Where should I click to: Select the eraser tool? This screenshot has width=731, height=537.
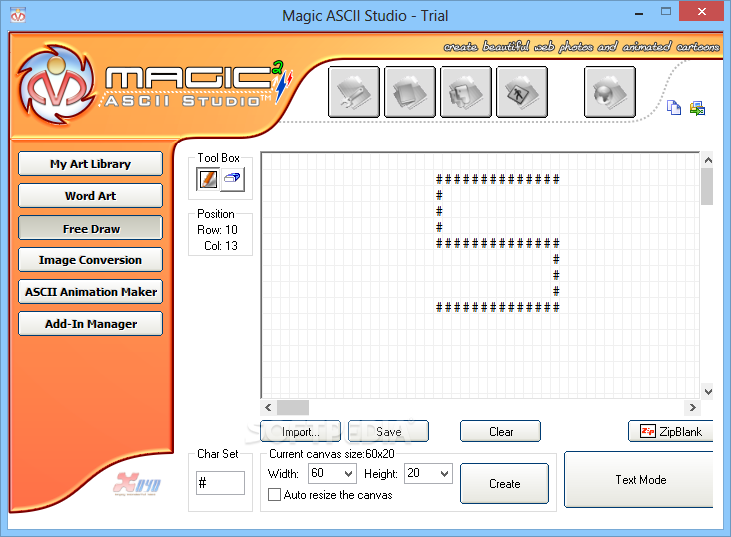pyautogui.click(x=232, y=179)
